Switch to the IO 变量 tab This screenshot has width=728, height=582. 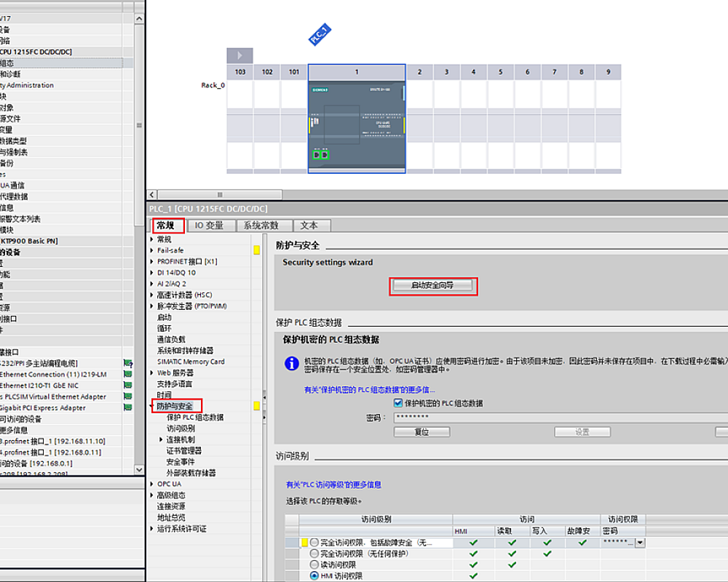point(210,226)
